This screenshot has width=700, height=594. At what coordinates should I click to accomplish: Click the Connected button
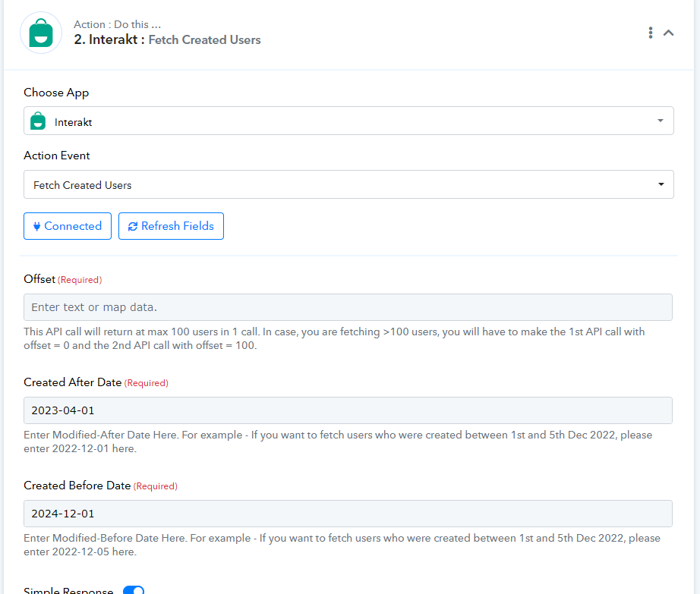[x=68, y=226]
